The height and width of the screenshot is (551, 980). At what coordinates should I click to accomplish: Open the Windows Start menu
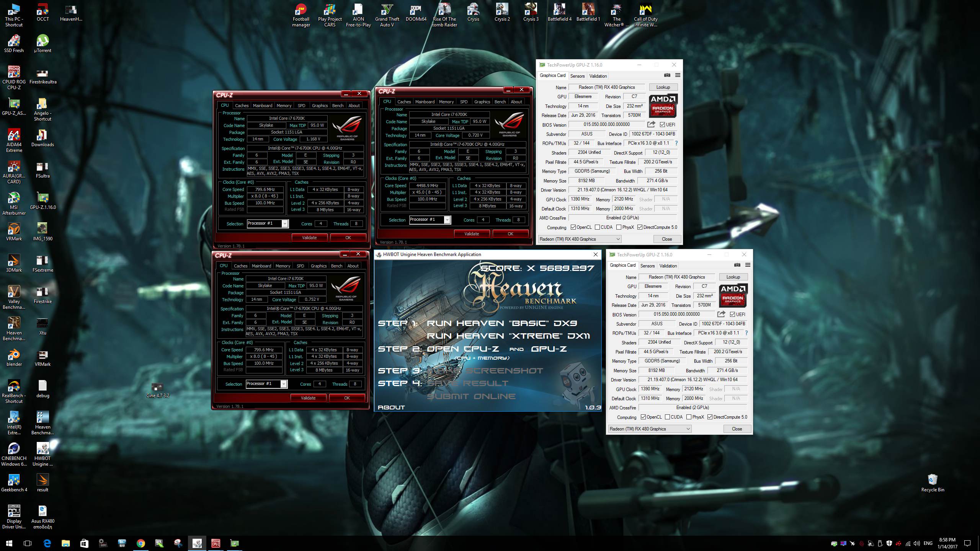pos(9,543)
